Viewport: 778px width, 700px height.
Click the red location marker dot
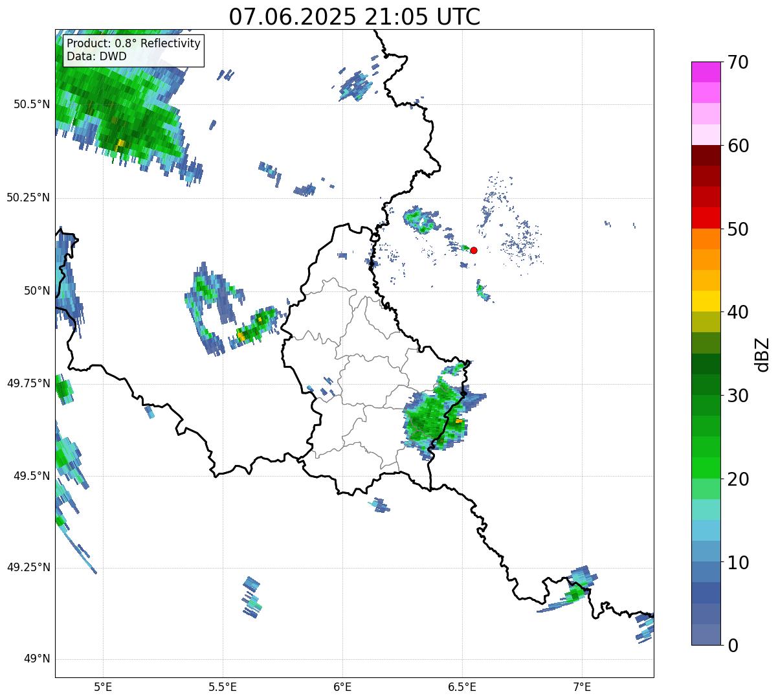(x=474, y=250)
